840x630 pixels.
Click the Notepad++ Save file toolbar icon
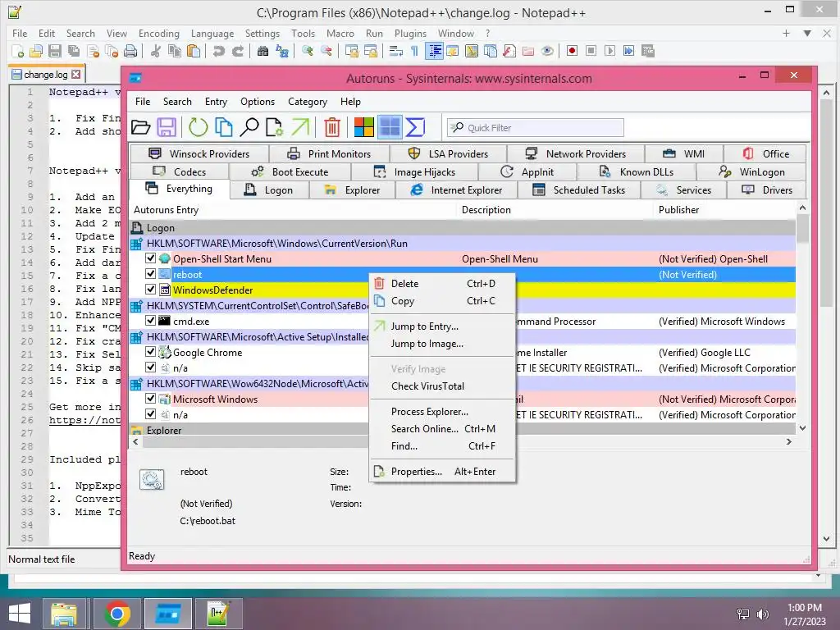click(55, 51)
